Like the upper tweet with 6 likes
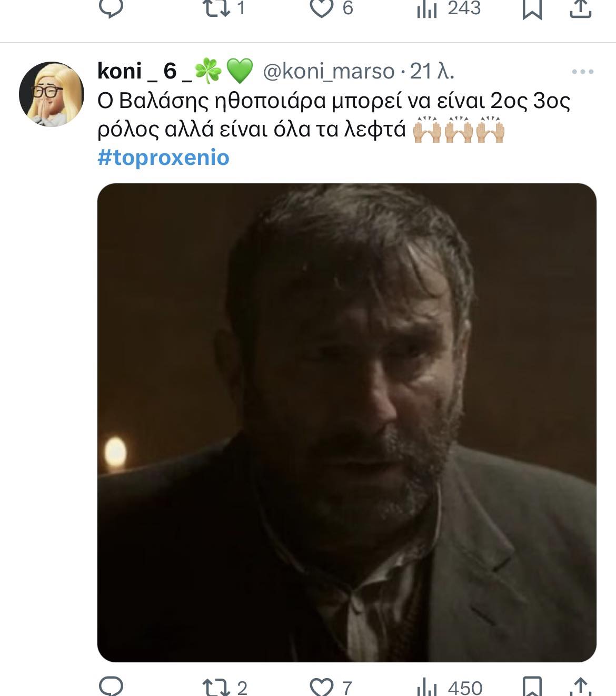 pos(322,8)
